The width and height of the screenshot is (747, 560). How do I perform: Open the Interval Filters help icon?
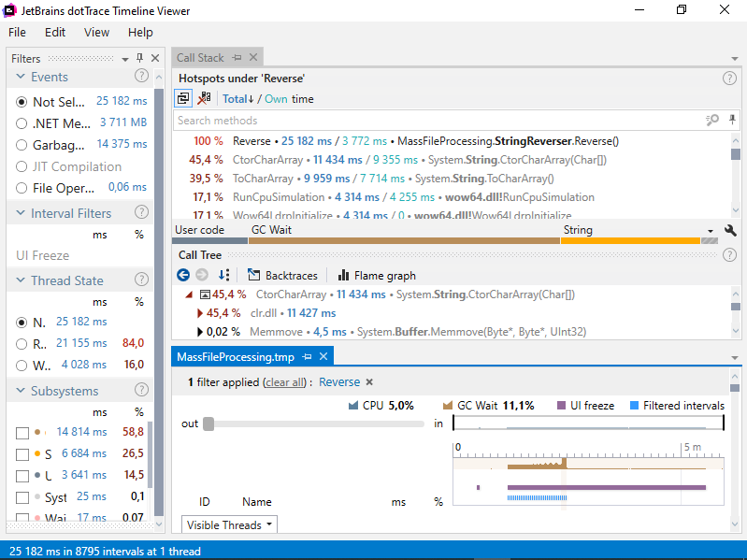click(x=141, y=212)
